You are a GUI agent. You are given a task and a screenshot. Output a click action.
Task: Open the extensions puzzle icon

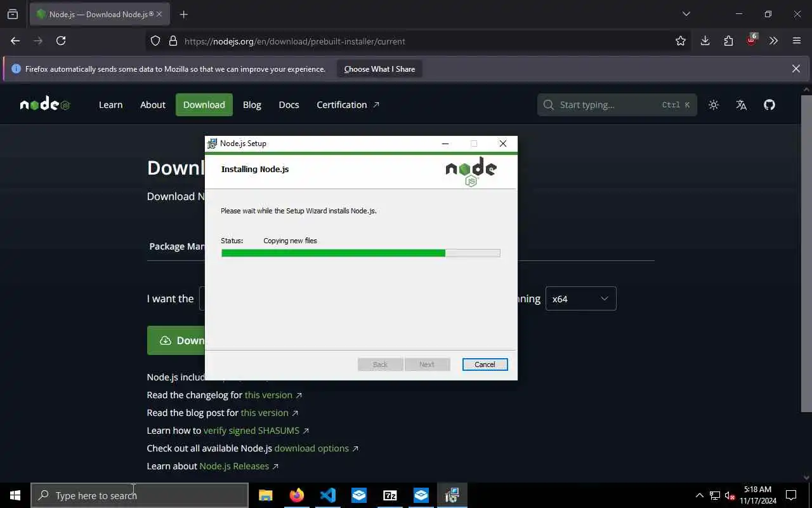728,41
